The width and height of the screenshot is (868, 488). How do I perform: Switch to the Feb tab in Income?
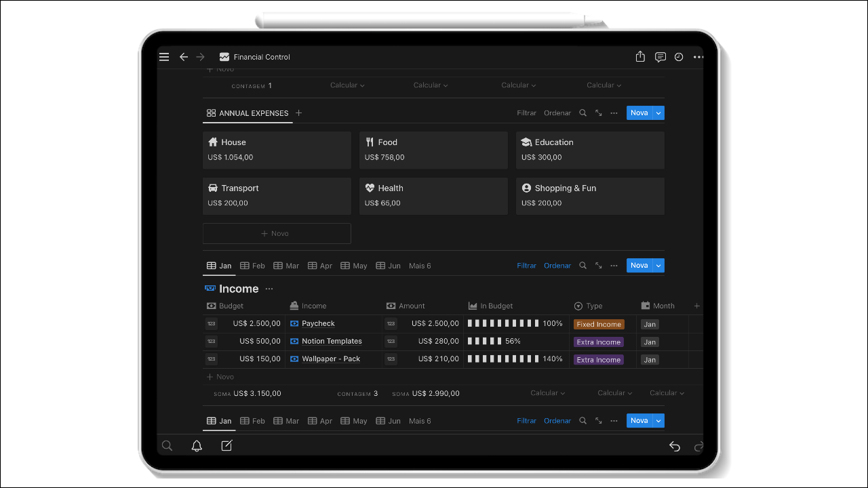click(x=252, y=266)
